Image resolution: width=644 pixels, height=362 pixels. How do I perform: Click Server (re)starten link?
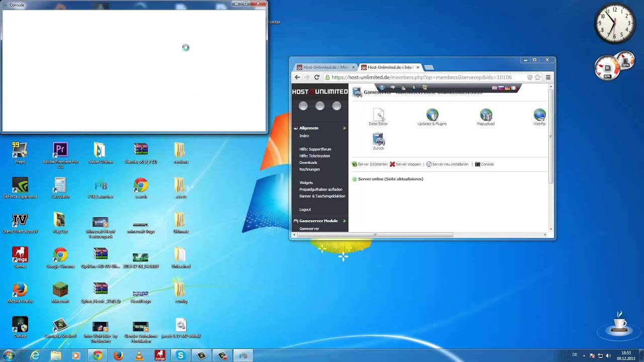click(x=370, y=164)
